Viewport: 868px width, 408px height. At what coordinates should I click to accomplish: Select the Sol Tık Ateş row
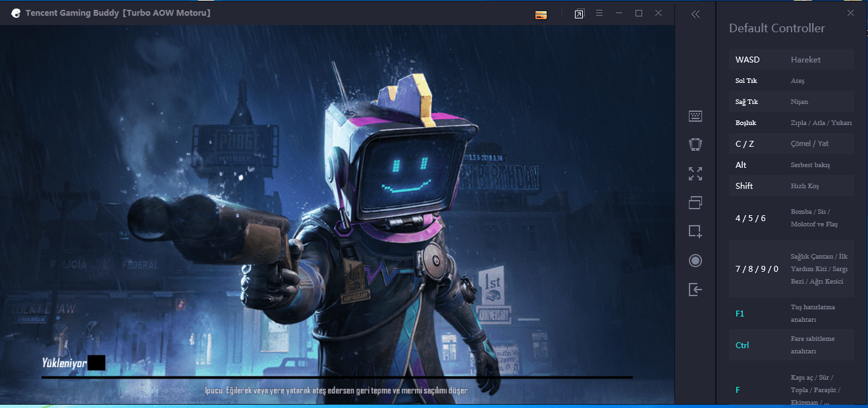791,80
